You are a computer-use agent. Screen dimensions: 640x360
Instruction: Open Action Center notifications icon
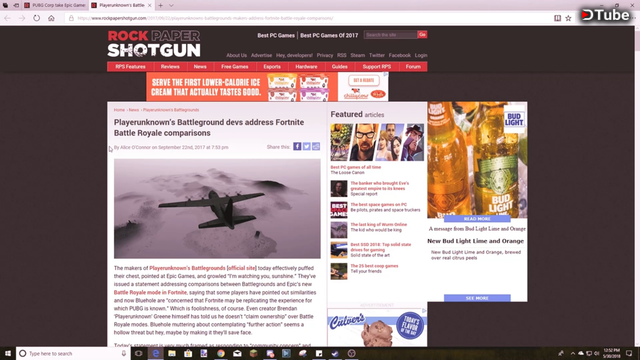point(629,353)
